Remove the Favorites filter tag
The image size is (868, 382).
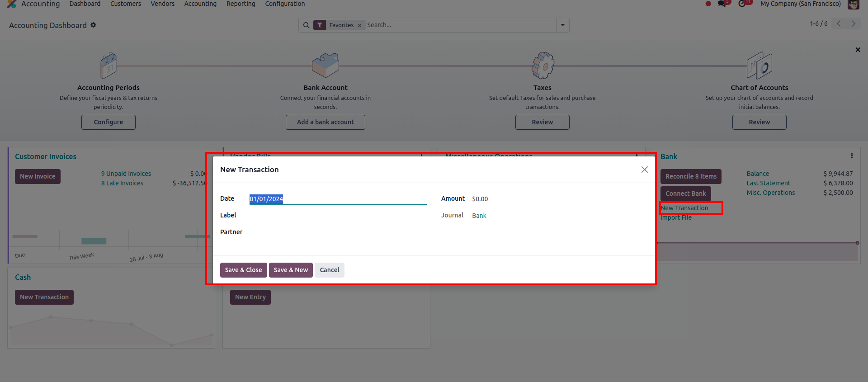tap(359, 25)
